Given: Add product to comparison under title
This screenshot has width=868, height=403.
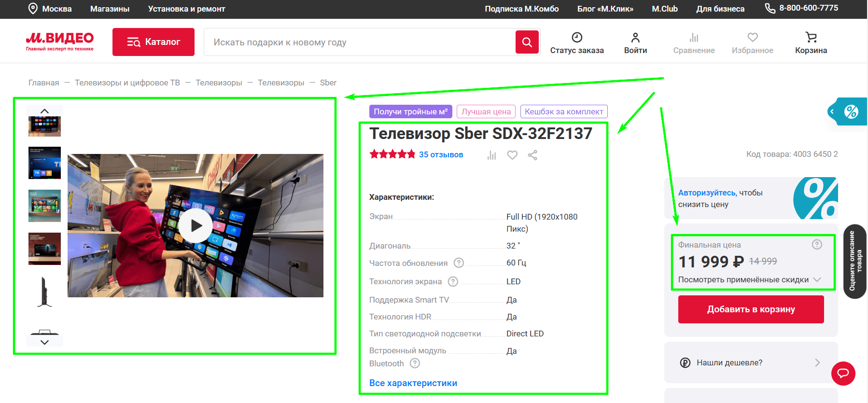Looking at the screenshot, I should pos(491,155).
